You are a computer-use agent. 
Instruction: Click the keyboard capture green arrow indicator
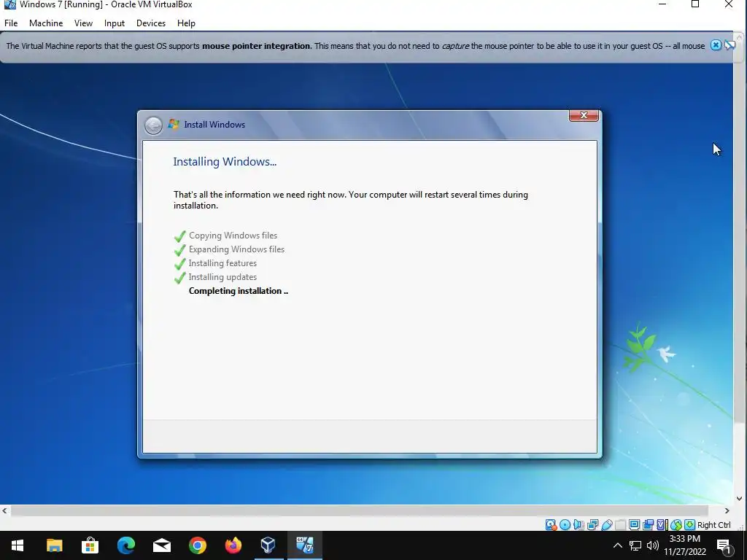(689, 525)
